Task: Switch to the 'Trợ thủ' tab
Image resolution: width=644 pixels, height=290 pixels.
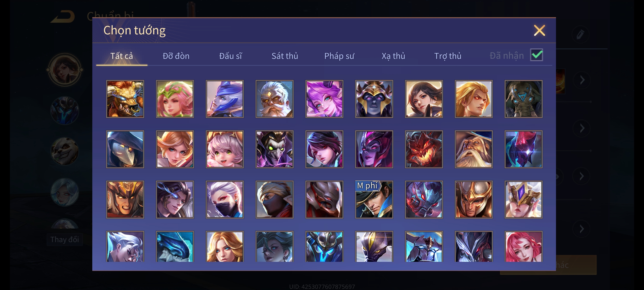Action: tap(448, 56)
